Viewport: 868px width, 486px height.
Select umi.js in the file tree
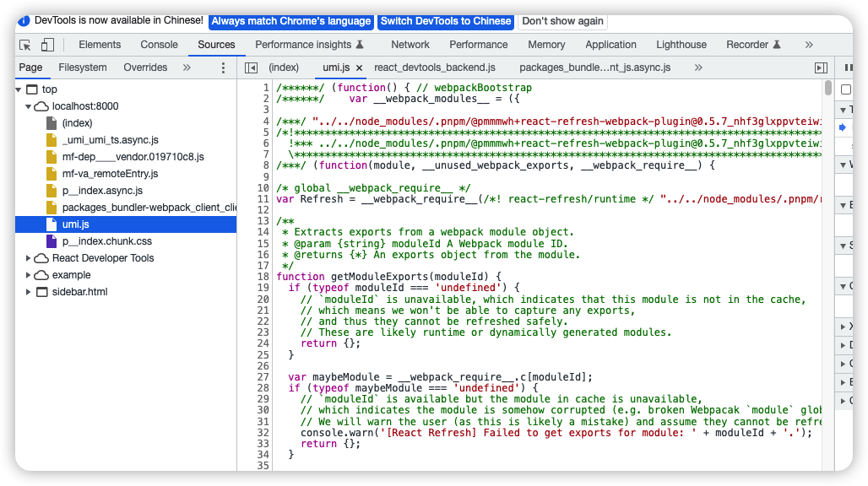coord(76,224)
